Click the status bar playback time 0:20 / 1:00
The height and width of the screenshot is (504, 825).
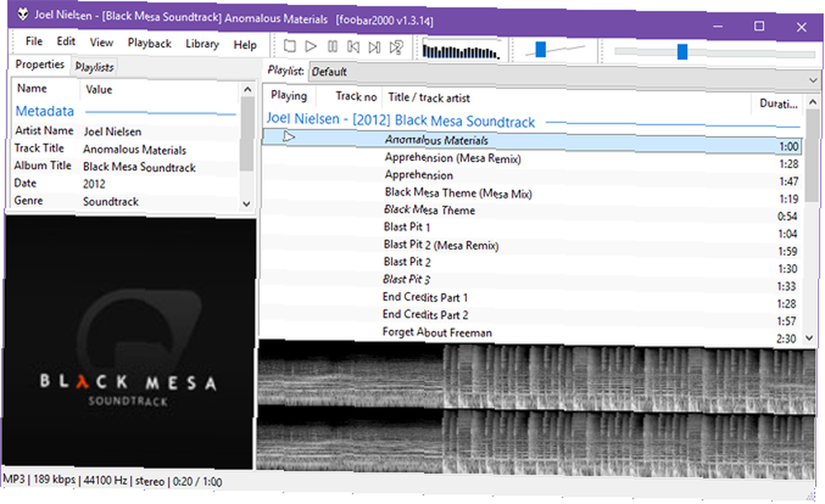coord(197,482)
